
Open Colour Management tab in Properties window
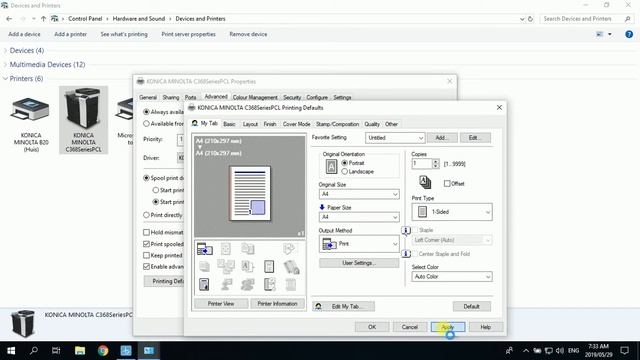click(x=255, y=98)
